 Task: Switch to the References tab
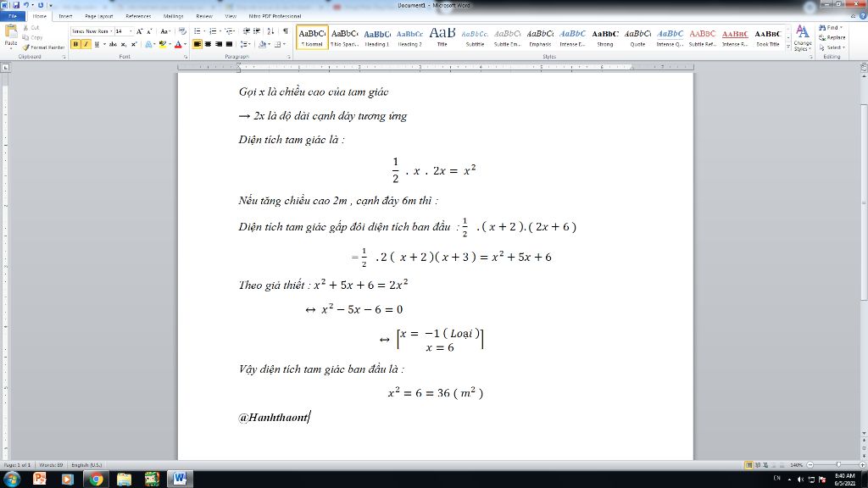tap(138, 16)
